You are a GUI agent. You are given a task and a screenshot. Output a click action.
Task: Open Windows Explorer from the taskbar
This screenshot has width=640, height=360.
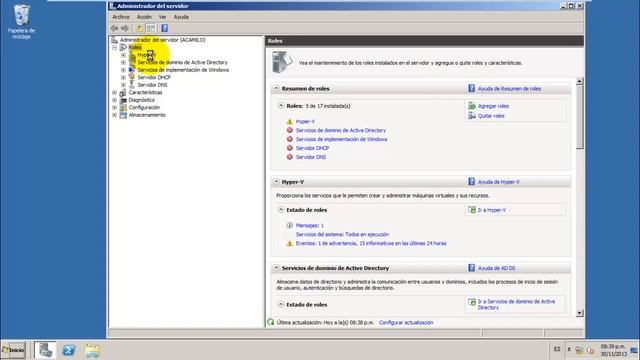[92, 350]
